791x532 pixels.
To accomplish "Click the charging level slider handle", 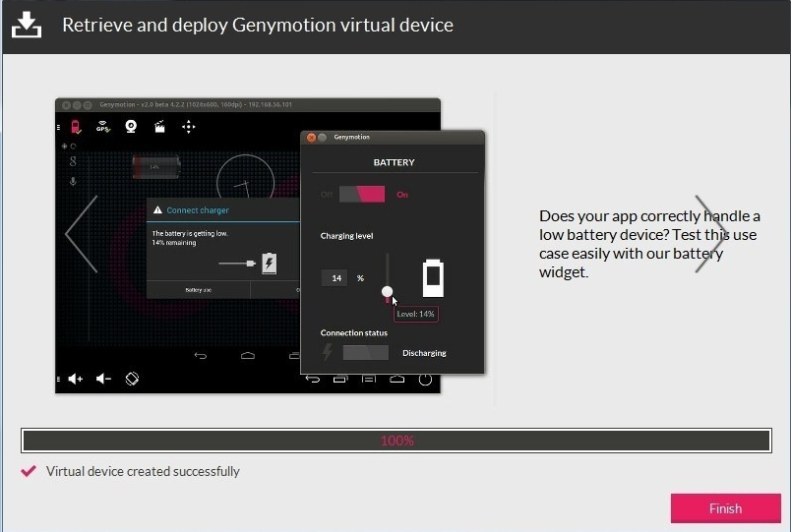I will click(387, 291).
